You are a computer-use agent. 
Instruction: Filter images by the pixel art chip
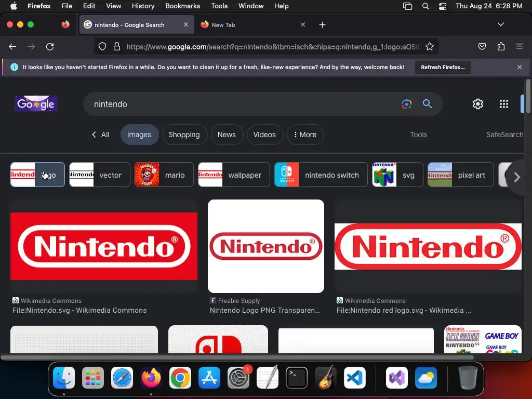tap(461, 175)
